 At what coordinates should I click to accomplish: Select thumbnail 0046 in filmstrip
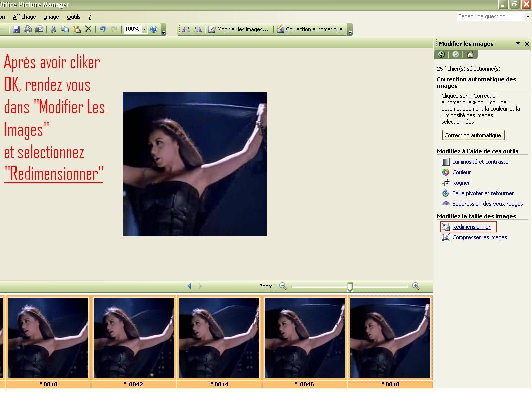[305, 342]
